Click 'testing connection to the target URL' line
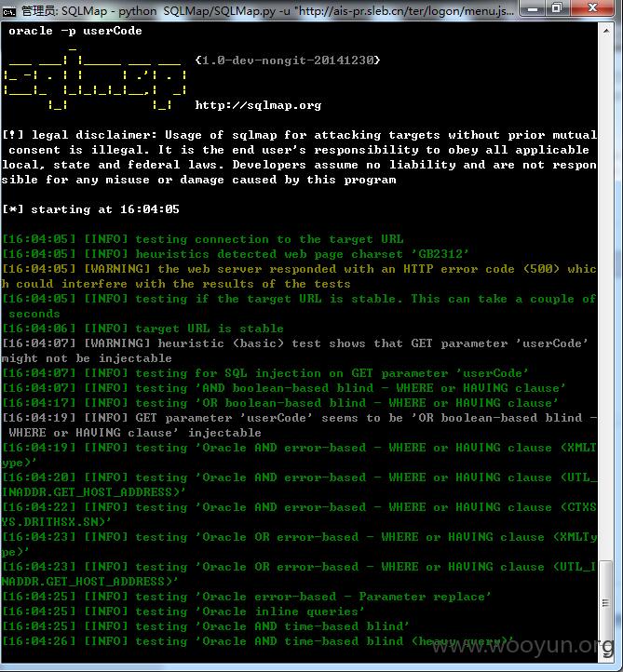 tap(203, 239)
